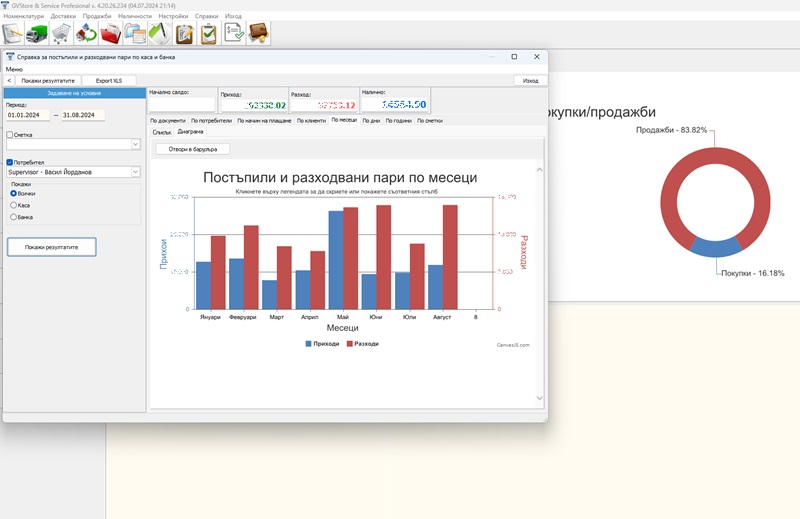
Task: Click the red Разход value
Action: click(336, 105)
